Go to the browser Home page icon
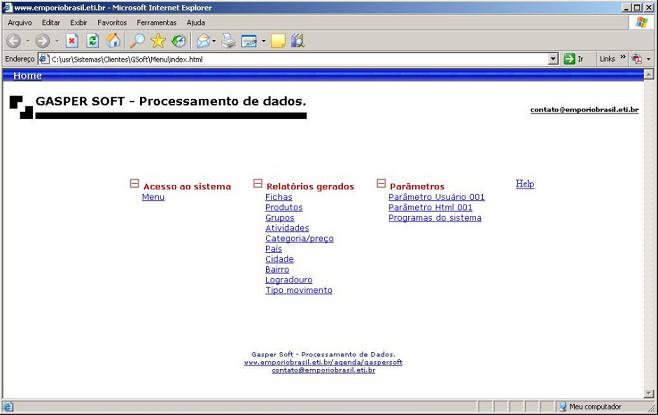Screen dimensions: 658x415 click(x=113, y=41)
